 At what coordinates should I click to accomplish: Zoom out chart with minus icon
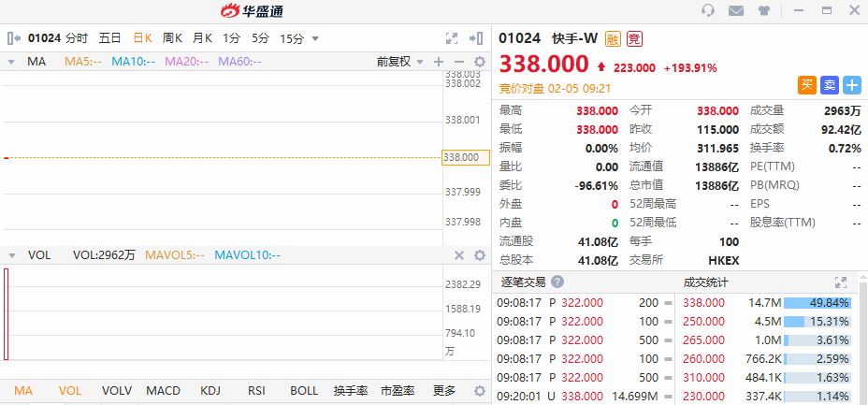[x=459, y=62]
